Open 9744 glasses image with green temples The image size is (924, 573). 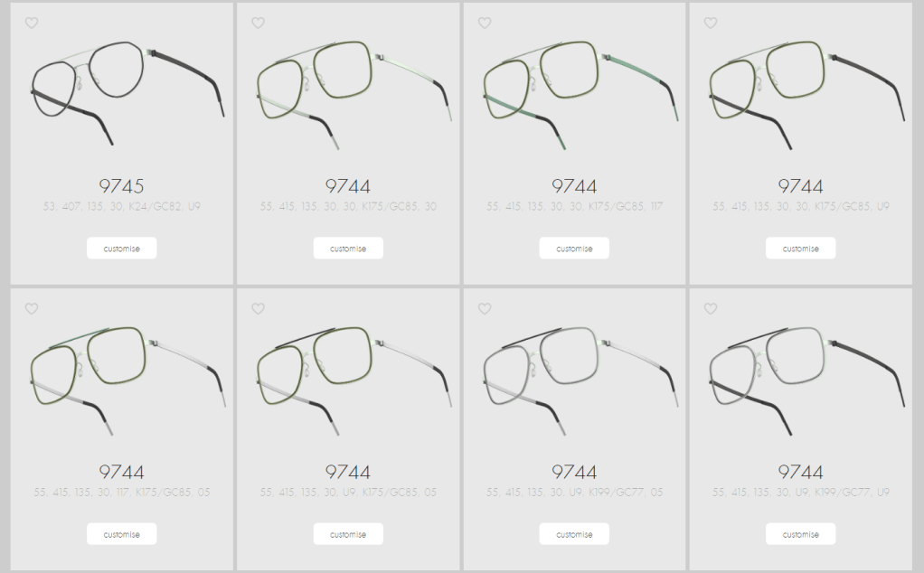point(580,94)
